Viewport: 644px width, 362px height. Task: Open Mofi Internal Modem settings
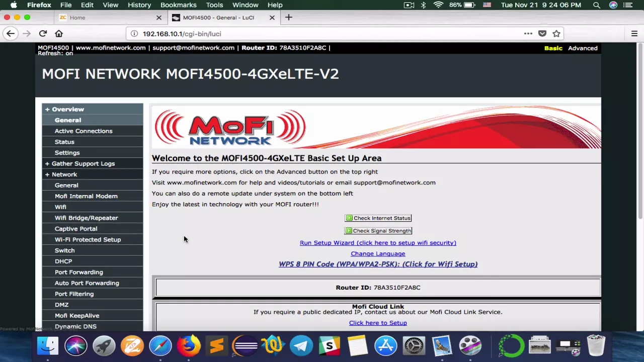pos(93,196)
